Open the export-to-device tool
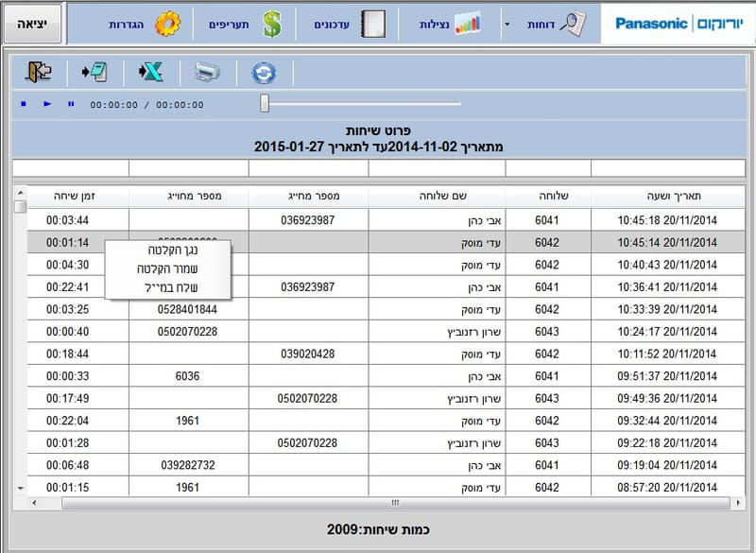 click(95, 71)
